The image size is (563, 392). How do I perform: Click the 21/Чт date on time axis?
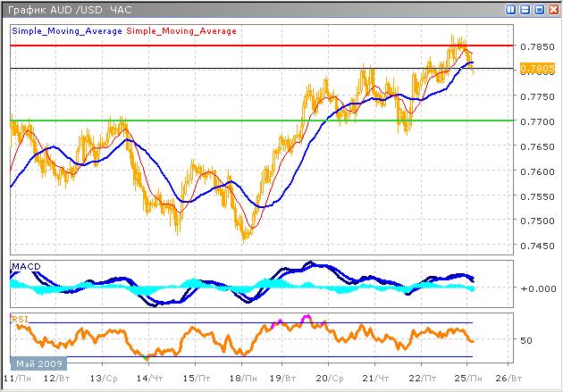coord(374,379)
